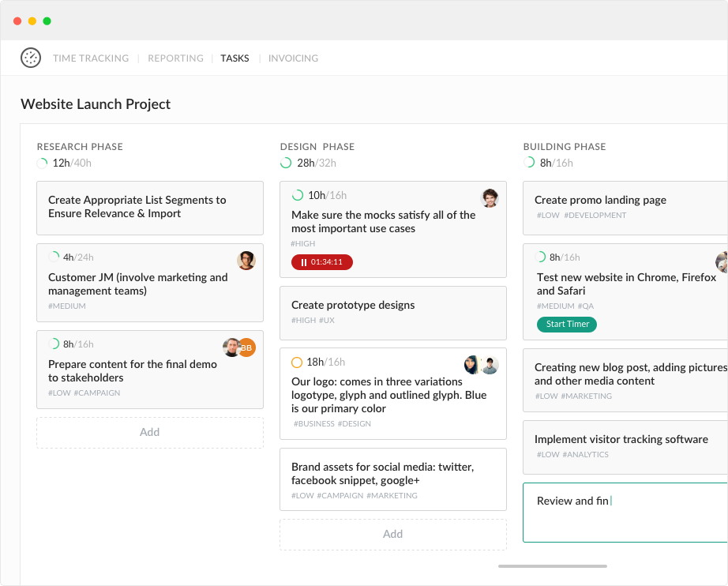Click the orange 18h/16h overtime circle icon

(x=297, y=362)
